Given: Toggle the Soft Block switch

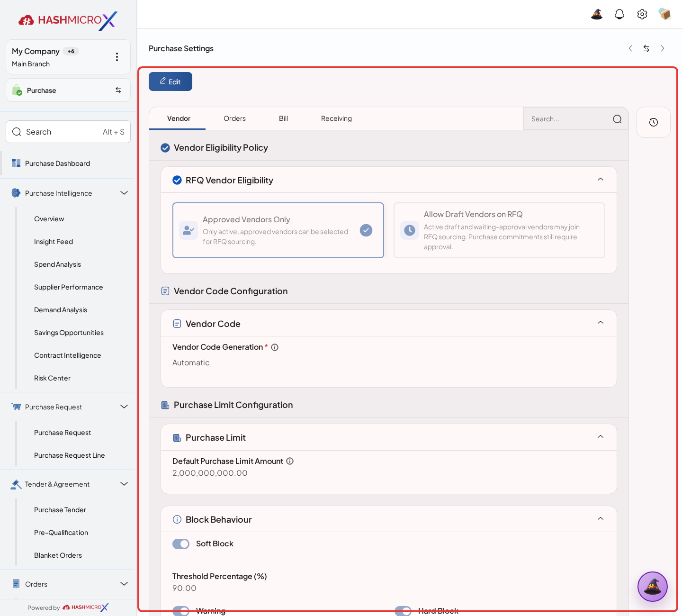Looking at the screenshot, I should click(181, 544).
